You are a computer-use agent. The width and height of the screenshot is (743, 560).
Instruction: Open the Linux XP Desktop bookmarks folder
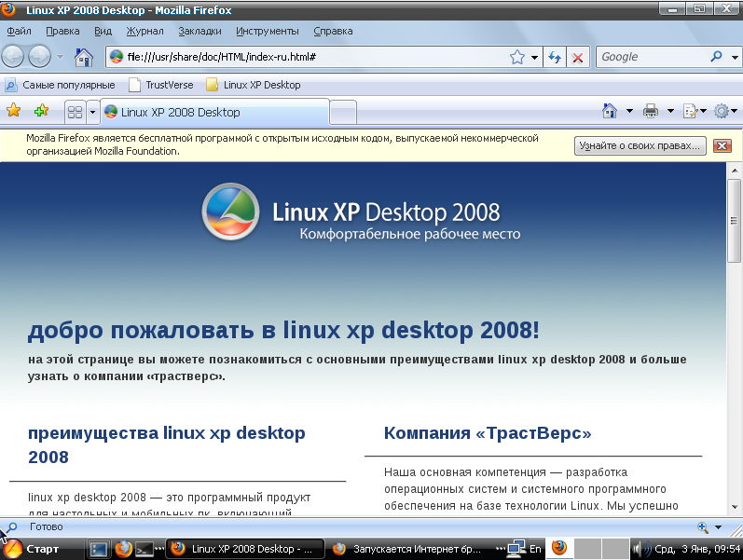pos(254,86)
